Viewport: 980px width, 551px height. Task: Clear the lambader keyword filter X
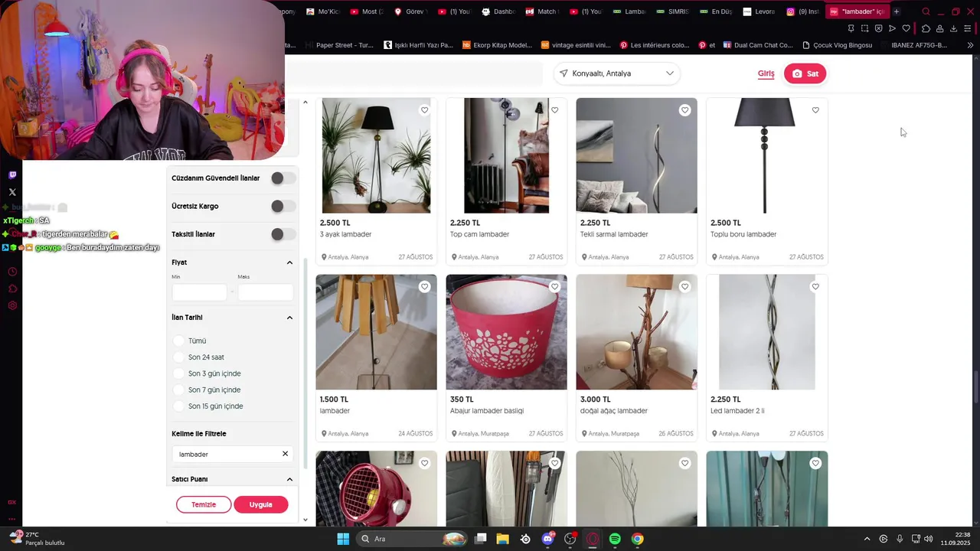[x=285, y=454]
